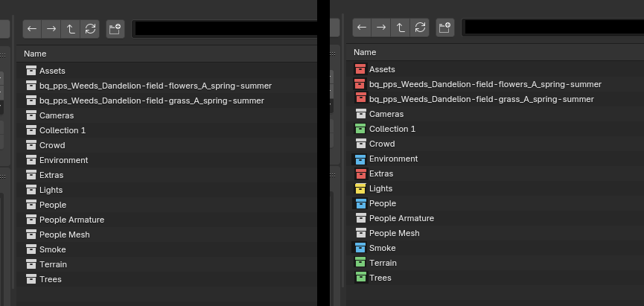Select People Armature text in right list
The height and width of the screenshot is (306, 644).
pyautogui.click(x=402, y=218)
